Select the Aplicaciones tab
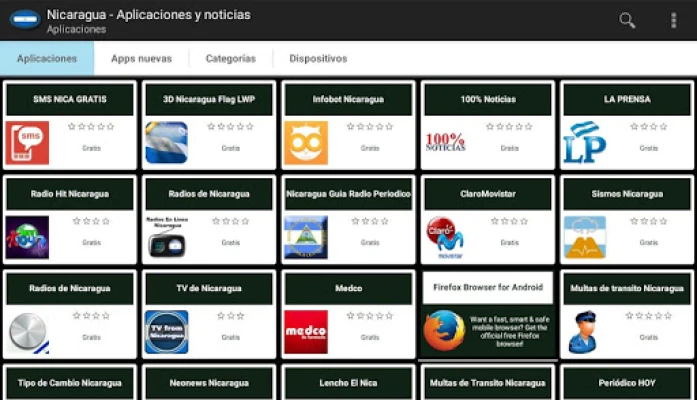 (47, 59)
